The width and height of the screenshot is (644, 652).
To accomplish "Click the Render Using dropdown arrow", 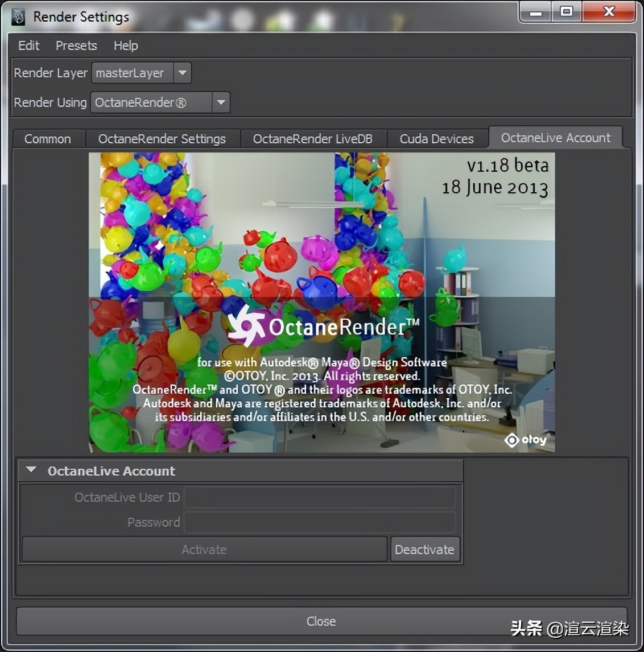I will point(221,102).
